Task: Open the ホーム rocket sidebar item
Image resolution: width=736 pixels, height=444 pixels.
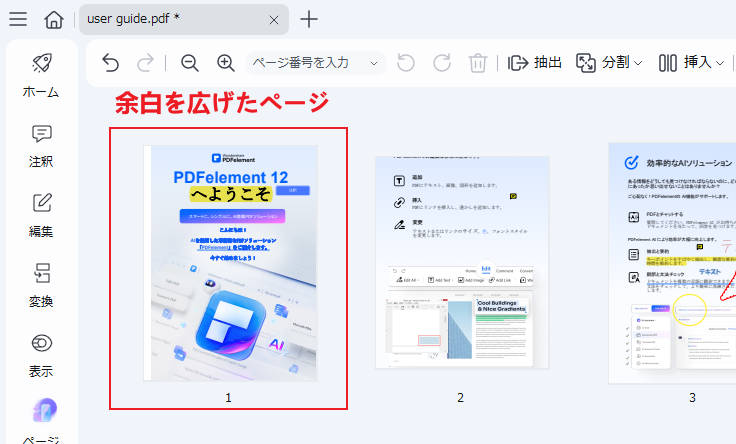Action: [41, 75]
